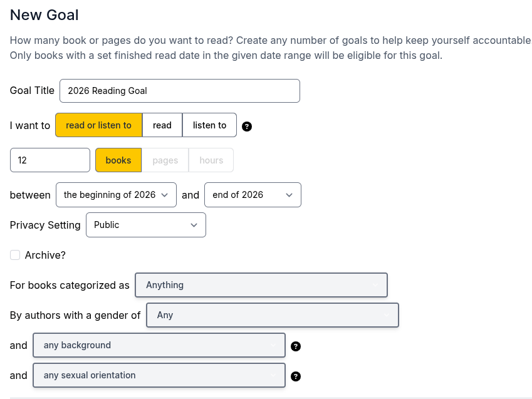Click the number field showing 12
Screen dimensions: 532x399
pos(50,160)
